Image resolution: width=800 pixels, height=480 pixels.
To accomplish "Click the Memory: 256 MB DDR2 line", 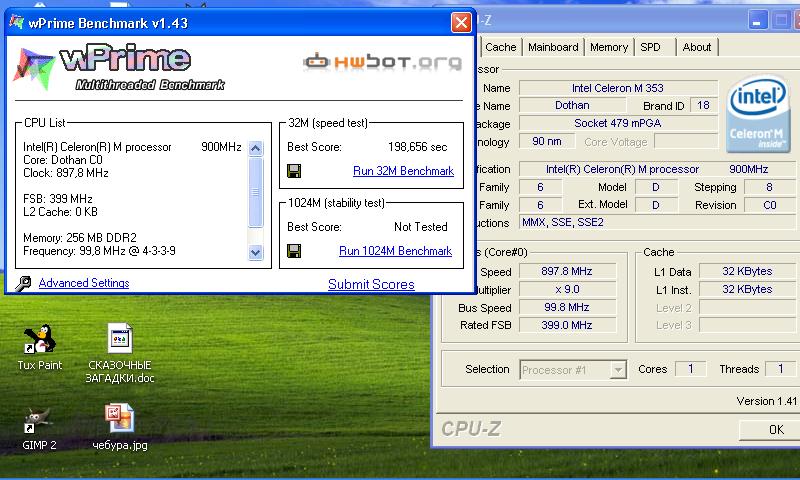I will click(x=80, y=238).
